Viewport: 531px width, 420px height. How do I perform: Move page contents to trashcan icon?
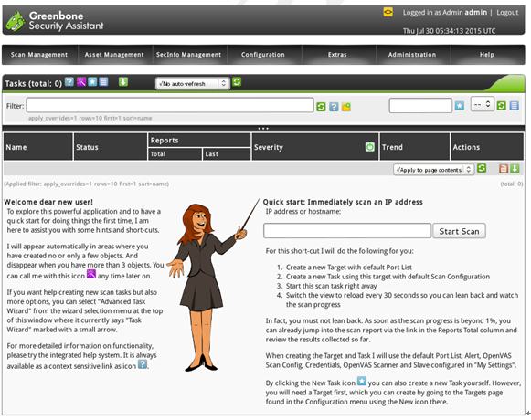pyautogui.click(x=504, y=169)
